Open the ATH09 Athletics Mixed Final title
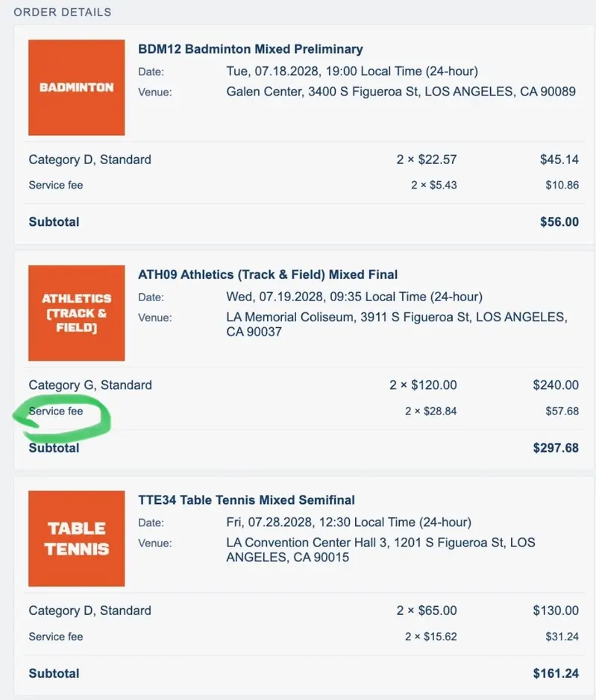Screen dimensions: 596x700 [268, 274]
